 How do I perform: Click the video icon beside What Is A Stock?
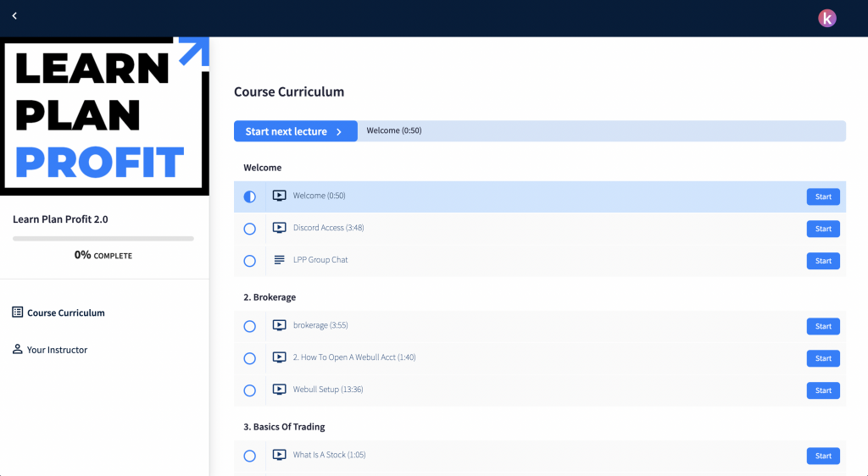point(280,455)
